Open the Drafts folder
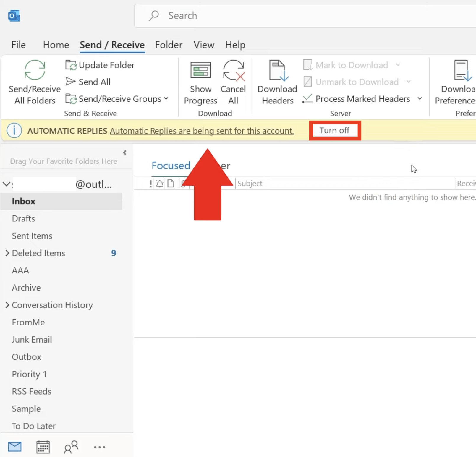Screen dimensions: 476x457 [x=23, y=218]
